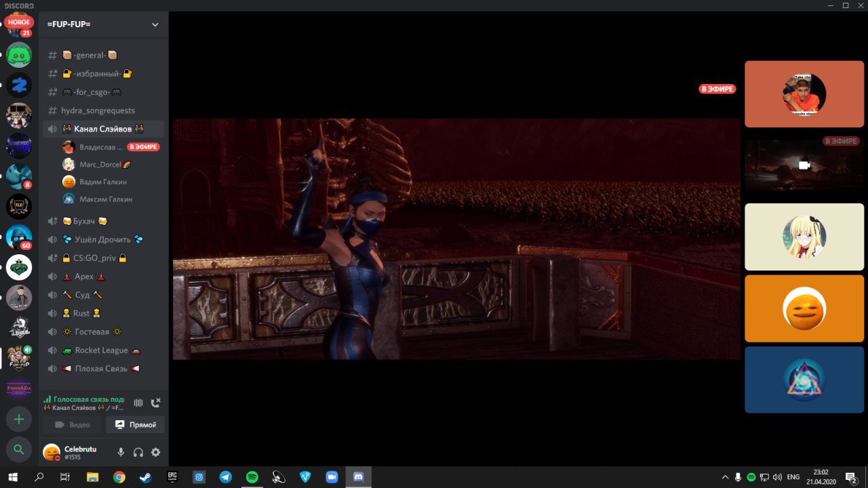Join the Rust voice channel

point(103,313)
